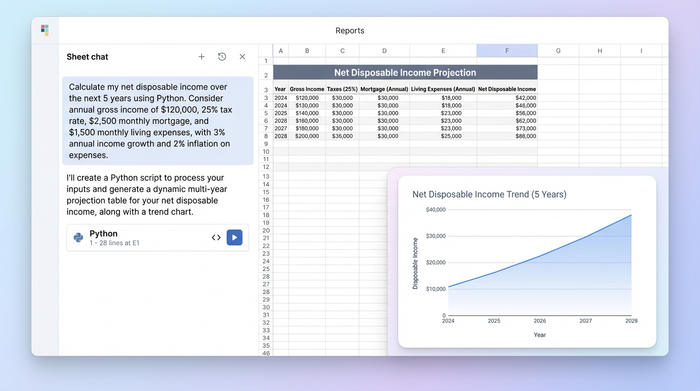The height and width of the screenshot is (391, 700).
Task: Click the Mortgage (Annual) heading cell
Action: pyautogui.click(x=384, y=89)
